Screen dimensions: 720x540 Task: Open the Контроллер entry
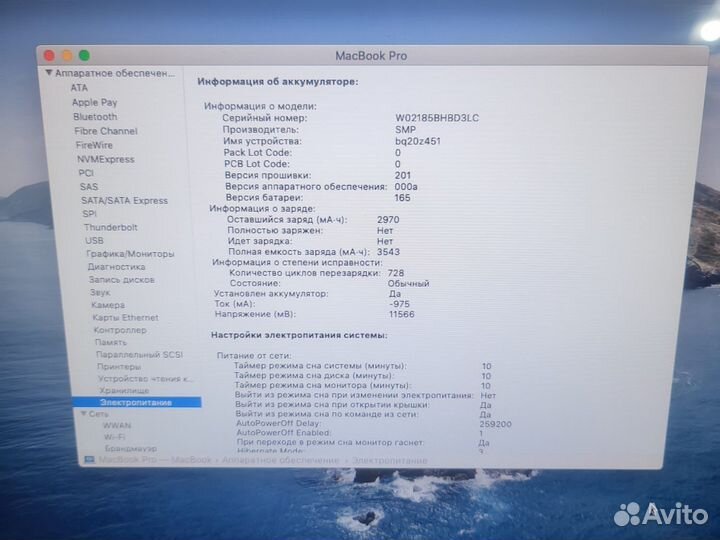click(x=120, y=330)
